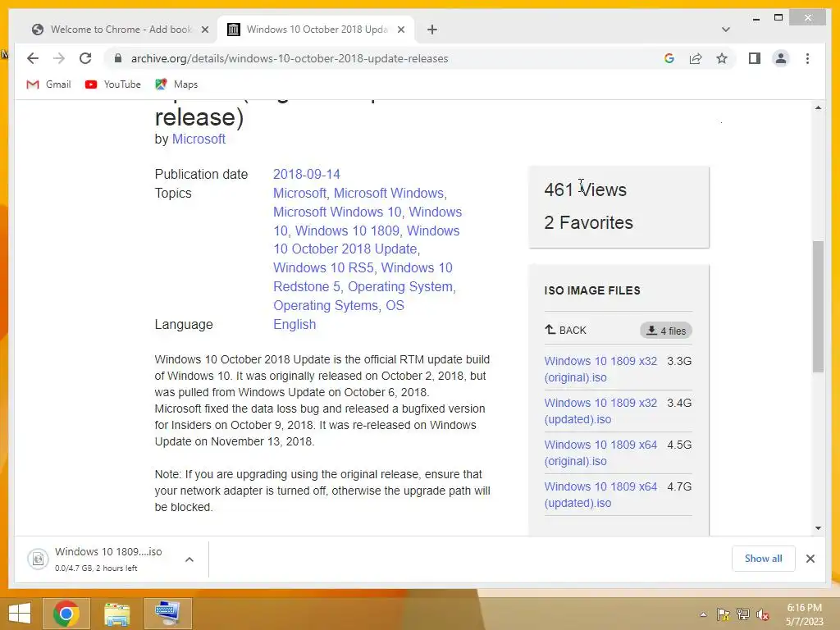Click page scrollbar up arrow
Image resolution: width=840 pixels, height=630 pixels.
pyautogui.click(x=818, y=107)
